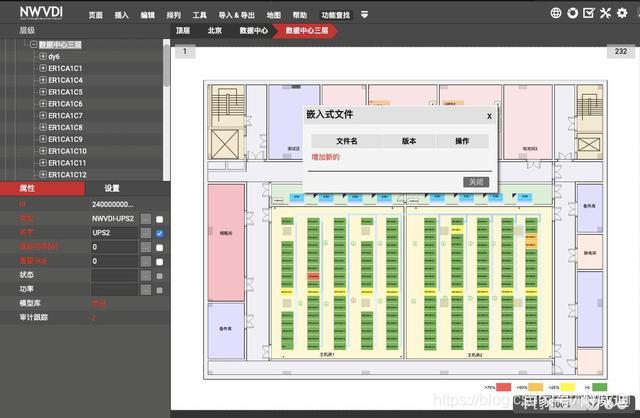The height and width of the screenshot is (418, 640).
Task: Expand the ER1CA1C4 tree node
Action: point(42,80)
